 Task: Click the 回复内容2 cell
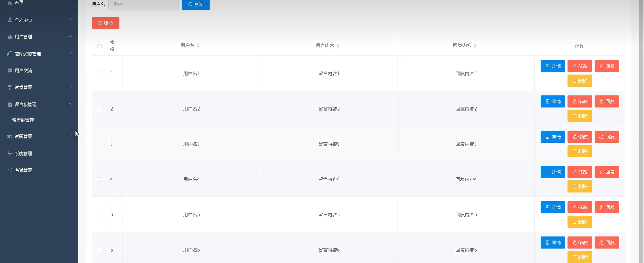pyautogui.click(x=466, y=109)
